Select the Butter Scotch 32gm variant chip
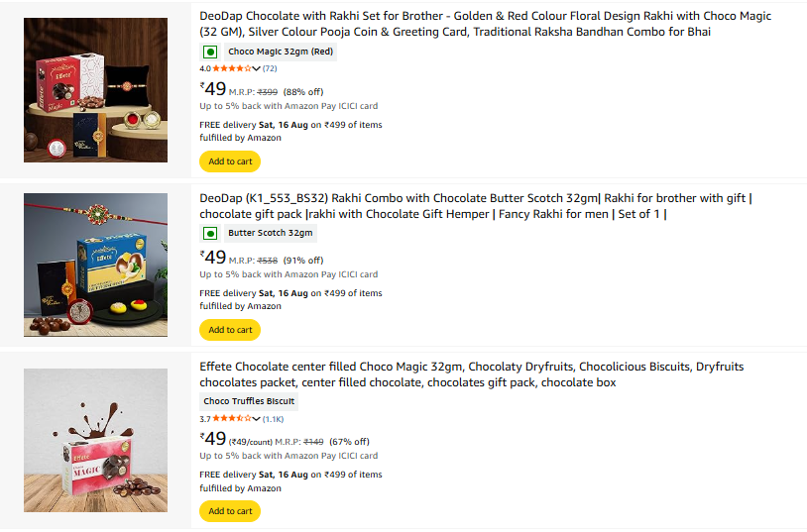807x532 pixels. coord(271,233)
